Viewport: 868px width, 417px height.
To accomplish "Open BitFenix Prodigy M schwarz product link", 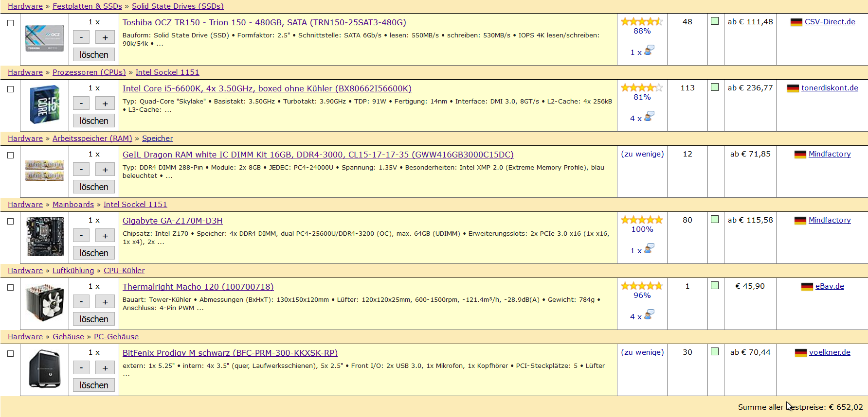I will coord(230,353).
